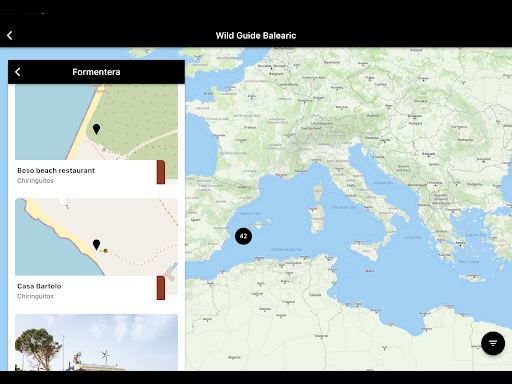
Task: Tap the pin on Casa Bartolo map
Action: coord(96,245)
